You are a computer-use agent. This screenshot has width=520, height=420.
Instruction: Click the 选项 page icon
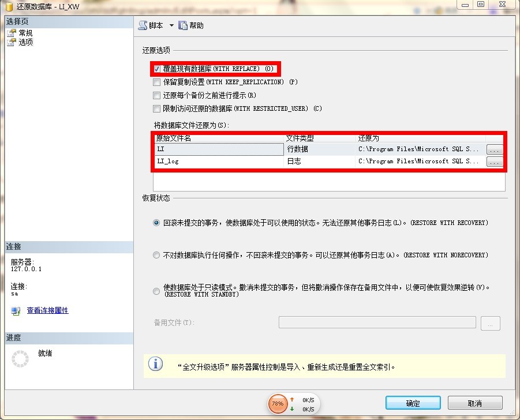pos(12,42)
